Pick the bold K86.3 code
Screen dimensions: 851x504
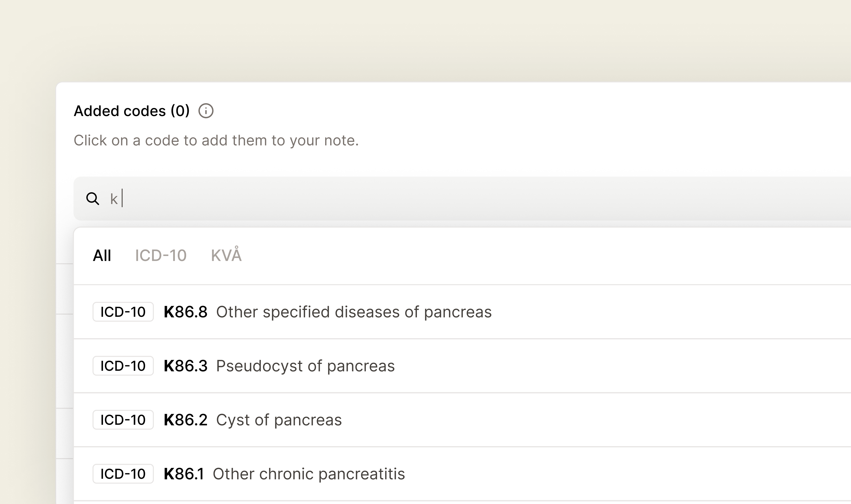pos(186,366)
